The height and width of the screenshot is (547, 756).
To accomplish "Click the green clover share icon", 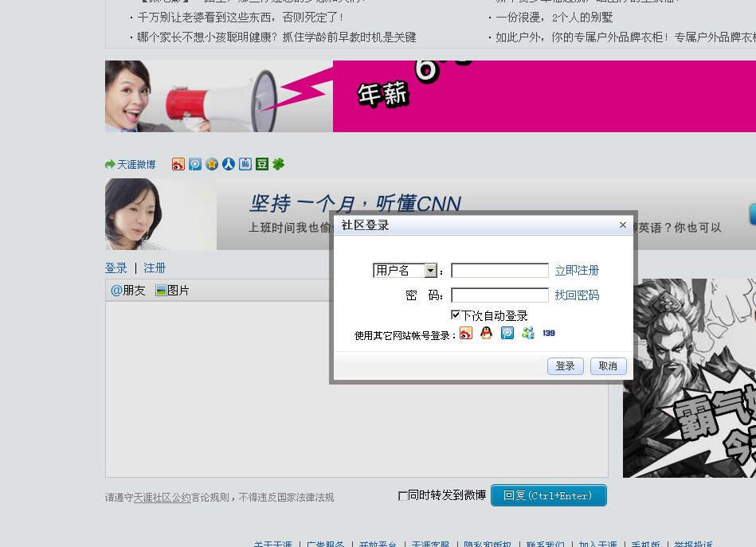I will click(278, 164).
